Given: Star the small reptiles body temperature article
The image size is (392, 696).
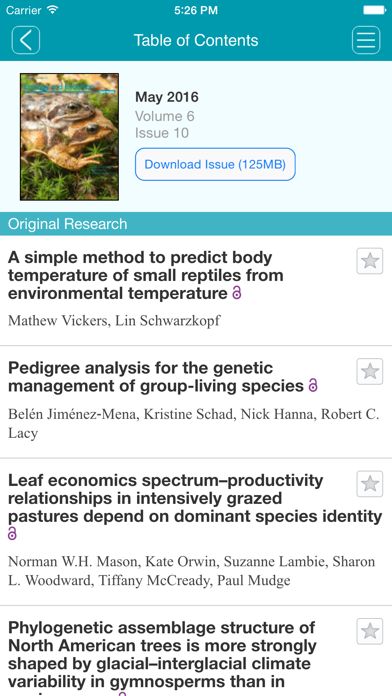Looking at the screenshot, I should (x=369, y=261).
